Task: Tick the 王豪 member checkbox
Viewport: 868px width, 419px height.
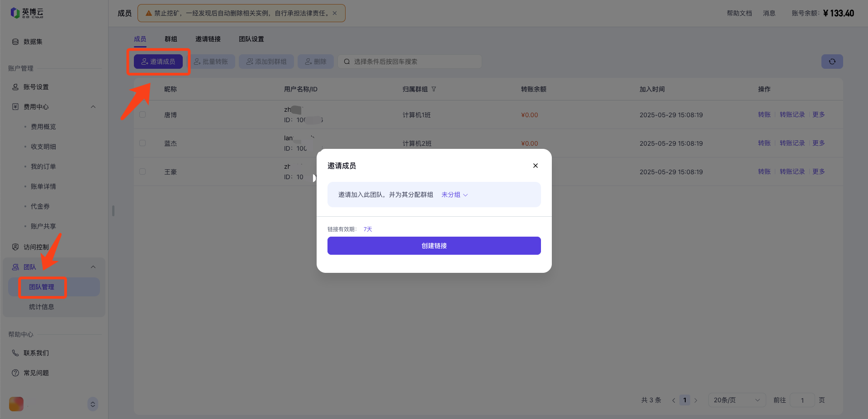Action: tap(142, 171)
